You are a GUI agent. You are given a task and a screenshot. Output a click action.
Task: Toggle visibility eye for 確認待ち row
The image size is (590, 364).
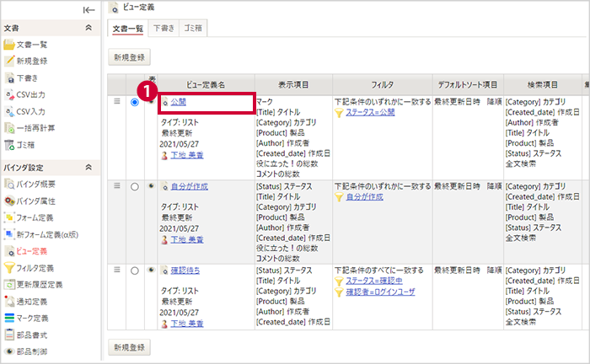click(151, 270)
